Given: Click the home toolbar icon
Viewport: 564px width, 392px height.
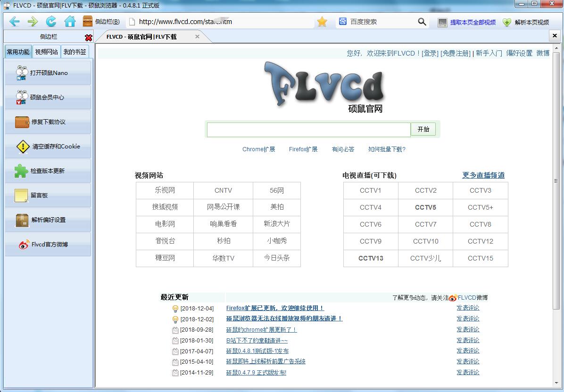Looking at the screenshot, I should pyautogui.click(x=69, y=22).
